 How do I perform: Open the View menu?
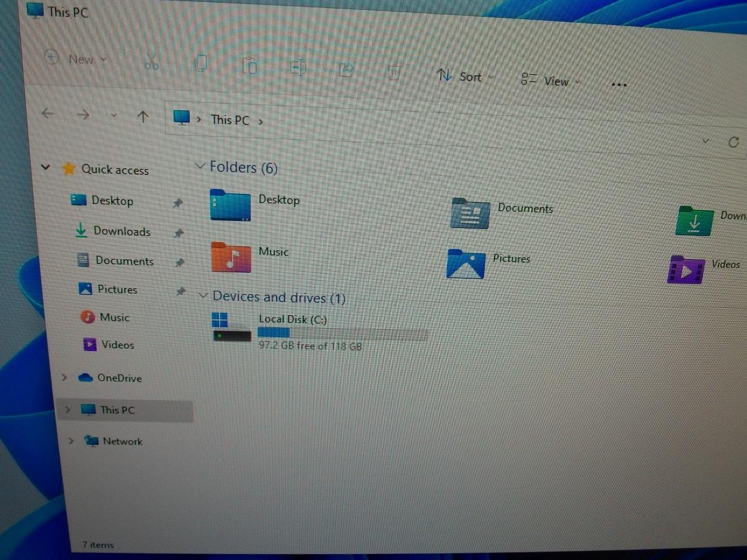tap(549, 80)
